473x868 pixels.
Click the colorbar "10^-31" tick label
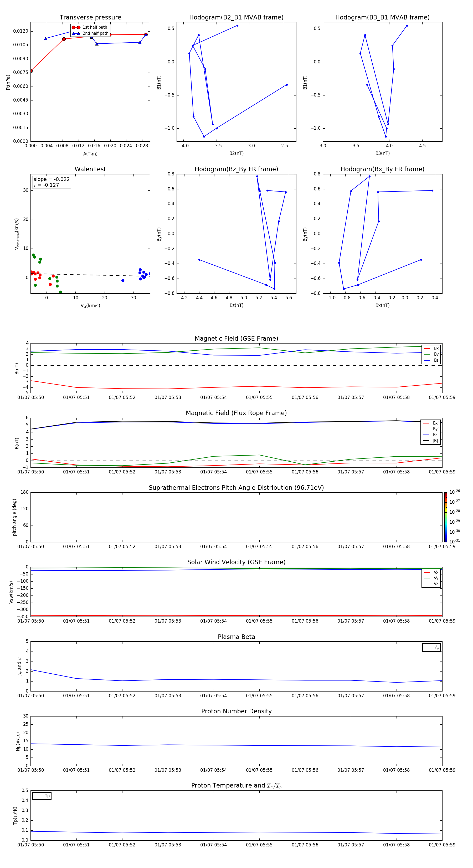(455, 542)
